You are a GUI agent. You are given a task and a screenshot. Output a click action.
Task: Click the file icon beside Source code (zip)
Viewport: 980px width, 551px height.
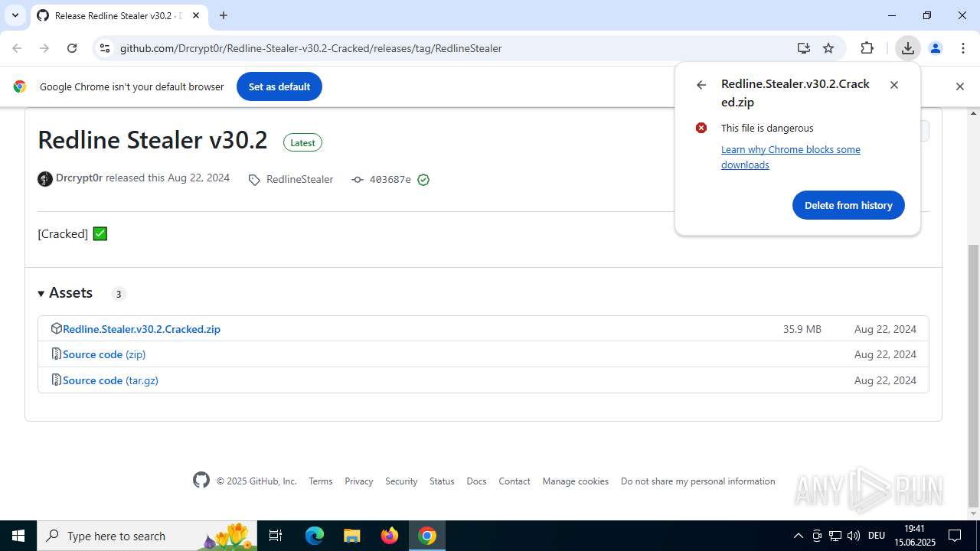tap(56, 354)
